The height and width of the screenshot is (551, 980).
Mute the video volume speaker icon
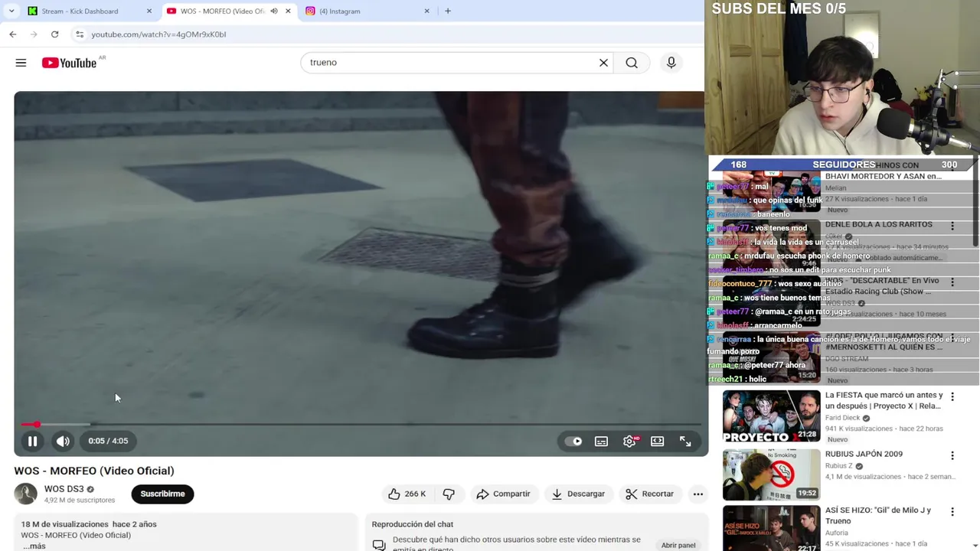63,441
